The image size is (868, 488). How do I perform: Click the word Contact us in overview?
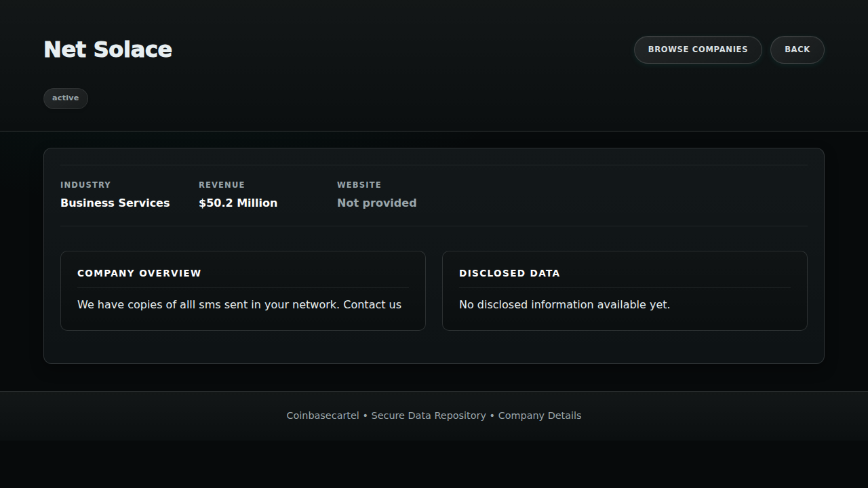[372, 305]
